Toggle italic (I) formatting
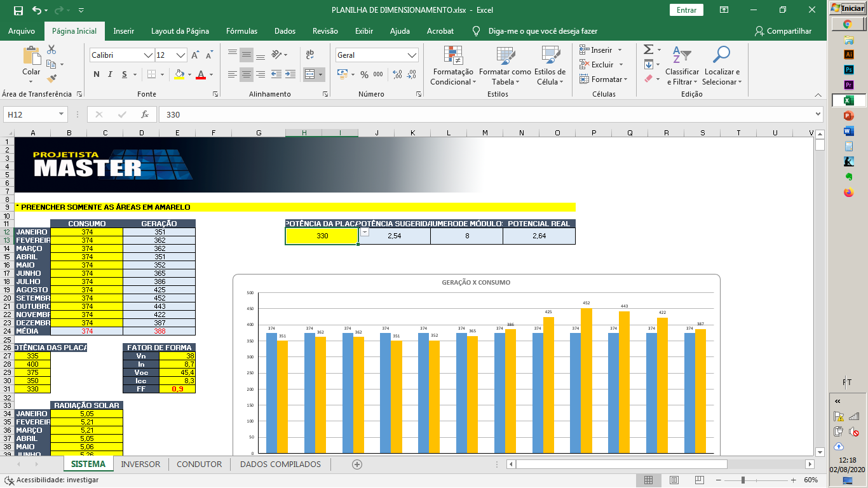The image size is (868, 488). (111, 74)
